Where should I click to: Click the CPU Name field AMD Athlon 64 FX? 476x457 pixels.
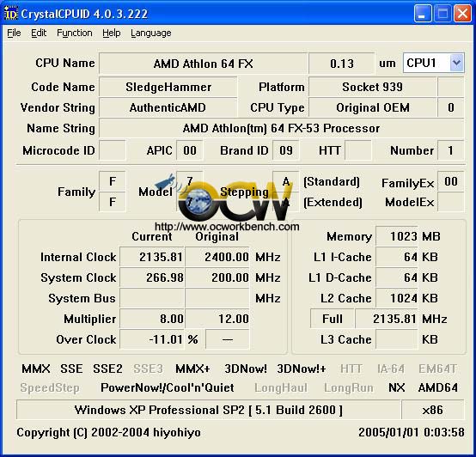203,64
